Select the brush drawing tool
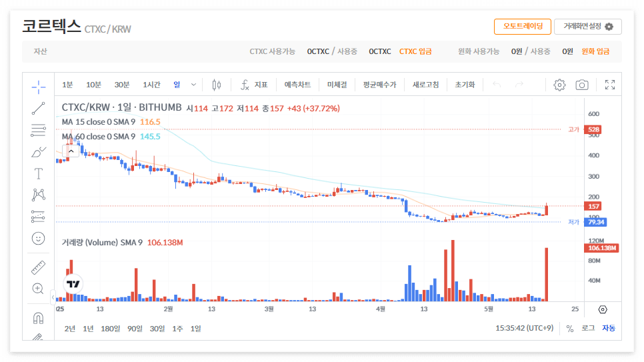The height and width of the screenshot is (362, 644). 38,152
